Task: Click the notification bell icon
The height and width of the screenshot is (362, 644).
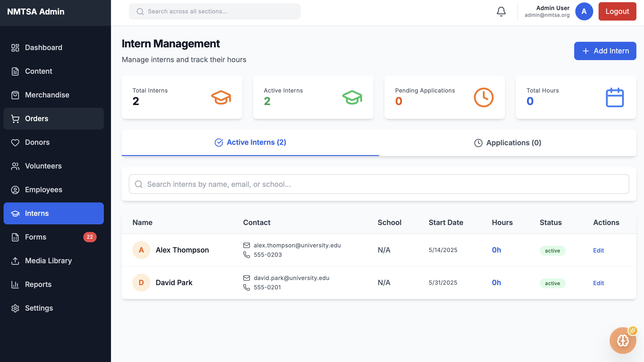Action: pos(501,11)
